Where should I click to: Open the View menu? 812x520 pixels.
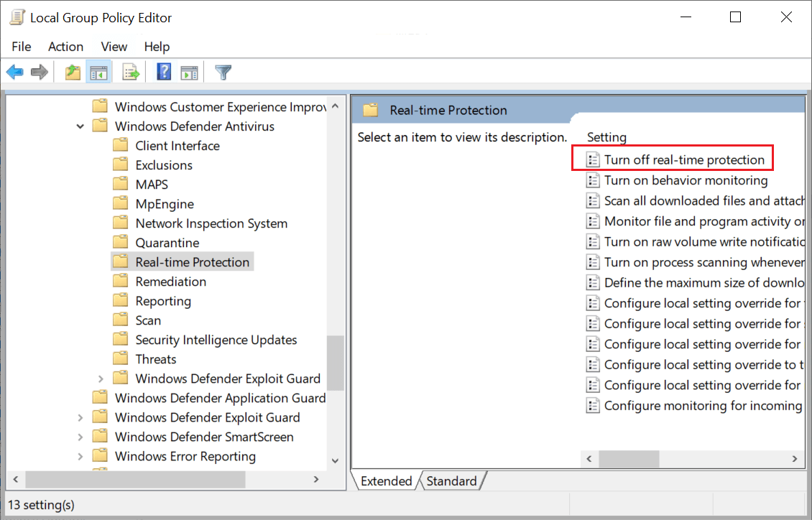(114, 46)
